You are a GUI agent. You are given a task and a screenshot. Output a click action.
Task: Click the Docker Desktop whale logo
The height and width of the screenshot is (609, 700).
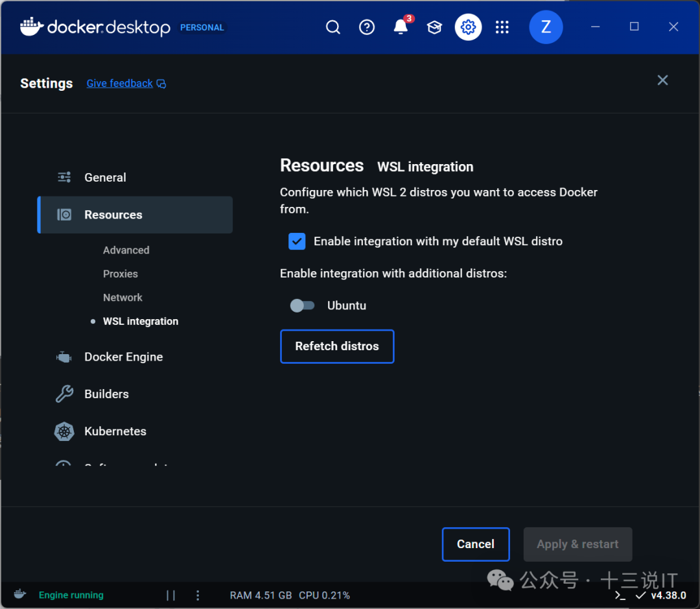point(32,27)
